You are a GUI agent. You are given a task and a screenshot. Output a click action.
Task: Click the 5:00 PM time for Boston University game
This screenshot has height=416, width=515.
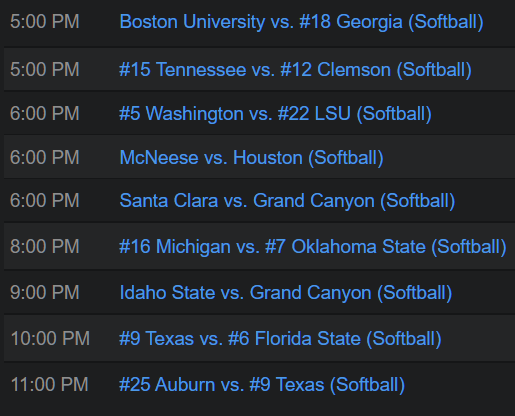coord(45,22)
